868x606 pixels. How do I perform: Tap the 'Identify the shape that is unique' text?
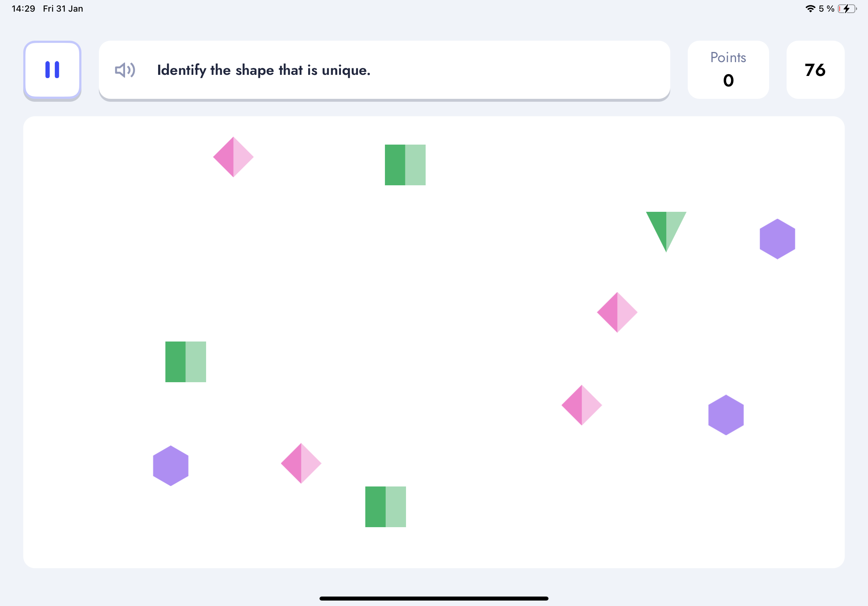(x=264, y=70)
